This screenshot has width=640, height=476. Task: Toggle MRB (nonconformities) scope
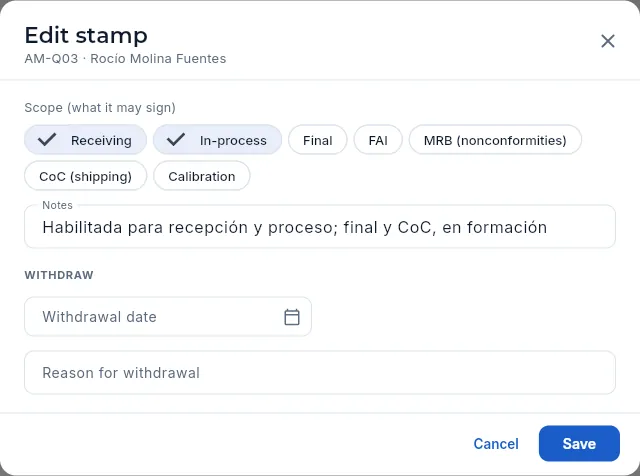pos(495,140)
